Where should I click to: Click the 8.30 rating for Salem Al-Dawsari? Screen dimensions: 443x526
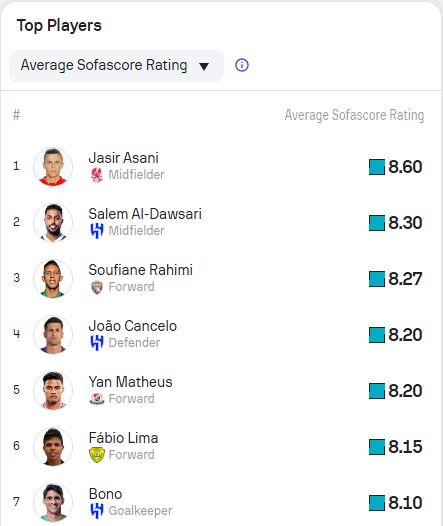[405, 223]
